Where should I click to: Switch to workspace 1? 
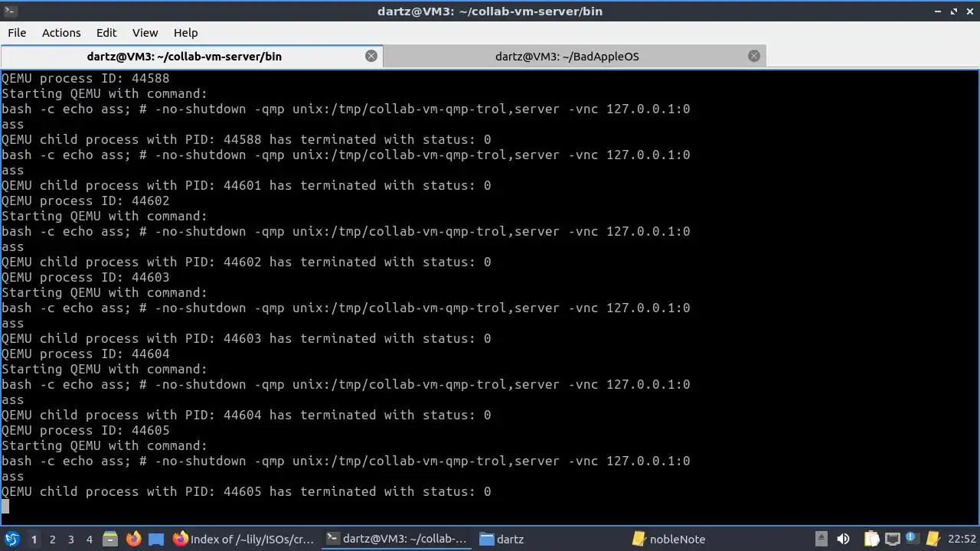[x=34, y=539]
